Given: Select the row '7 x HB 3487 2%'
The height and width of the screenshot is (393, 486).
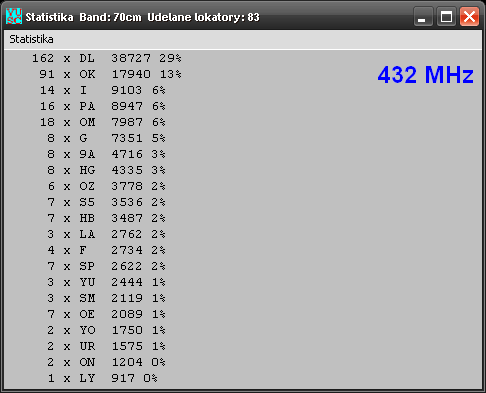Looking at the screenshot, I should tap(106, 218).
